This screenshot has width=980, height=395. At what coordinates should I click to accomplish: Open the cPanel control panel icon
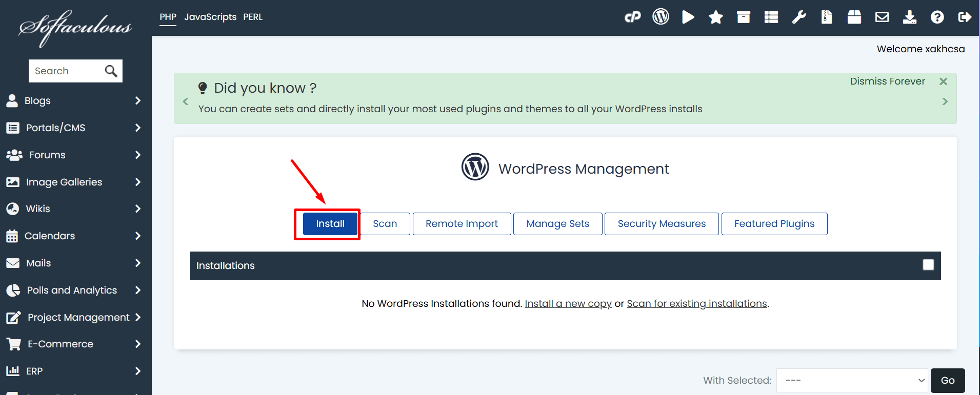(x=633, y=17)
